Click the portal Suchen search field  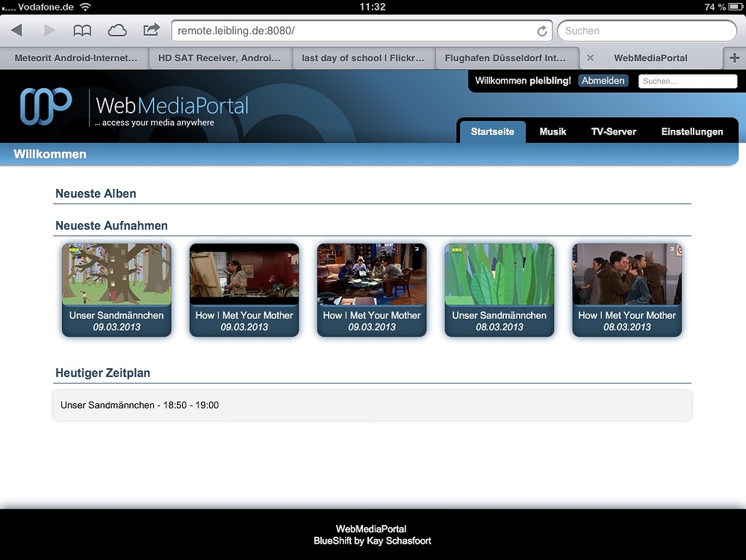[x=687, y=81]
